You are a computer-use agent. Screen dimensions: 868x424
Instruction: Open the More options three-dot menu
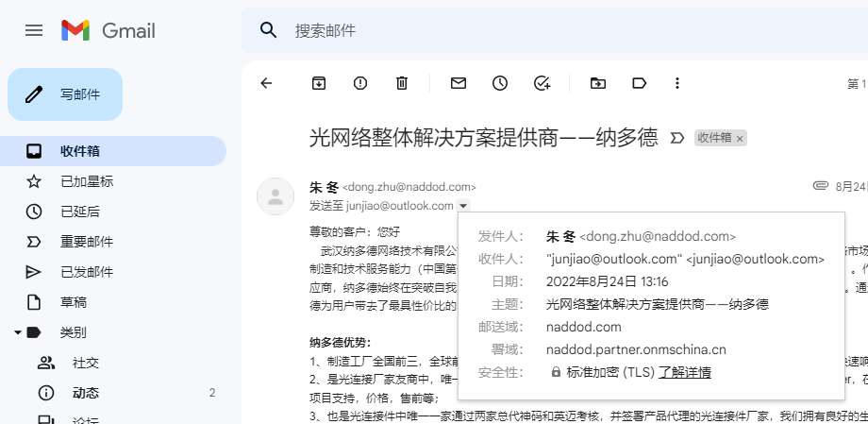point(677,83)
